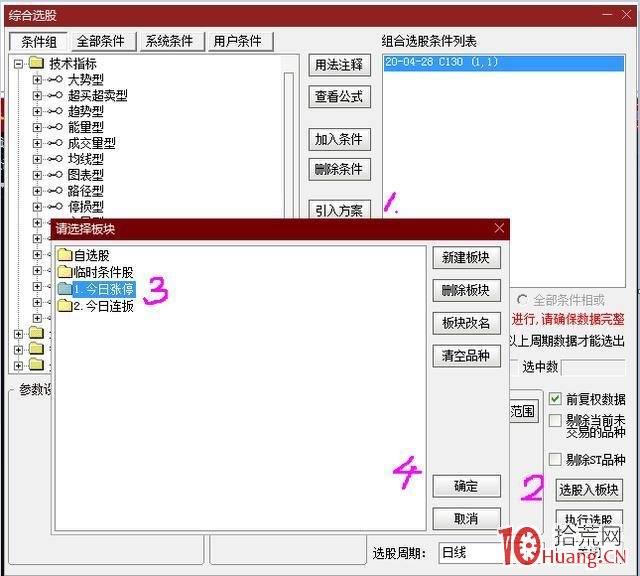Select the 2.今日连板 folder icon

tap(64, 305)
